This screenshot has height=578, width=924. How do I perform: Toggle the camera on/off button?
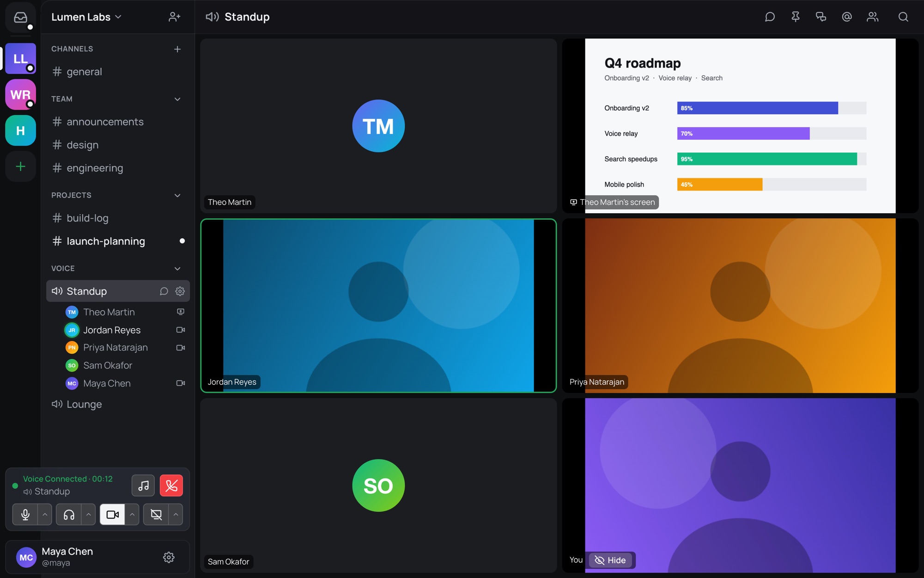point(113,515)
